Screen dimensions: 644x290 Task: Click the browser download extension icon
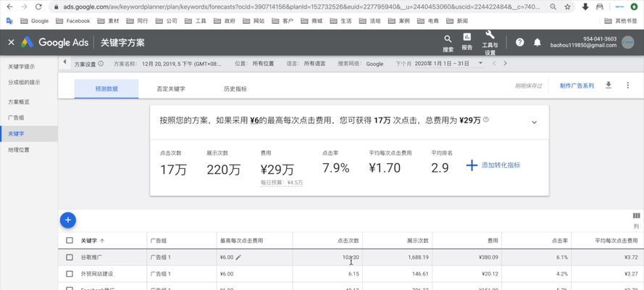pos(585,7)
